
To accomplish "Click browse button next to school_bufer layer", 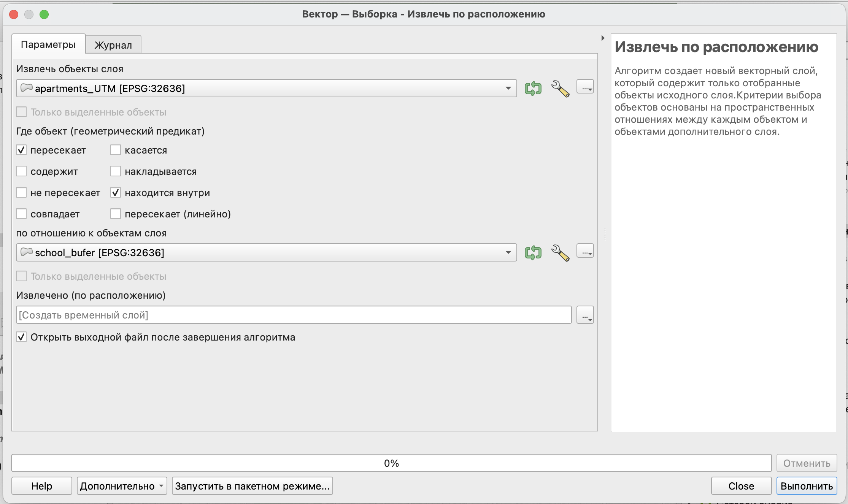I will pyautogui.click(x=585, y=251).
